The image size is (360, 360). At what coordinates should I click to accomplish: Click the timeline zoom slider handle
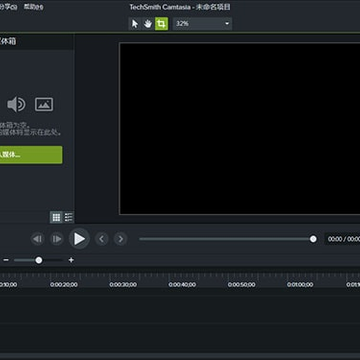(39, 260)
